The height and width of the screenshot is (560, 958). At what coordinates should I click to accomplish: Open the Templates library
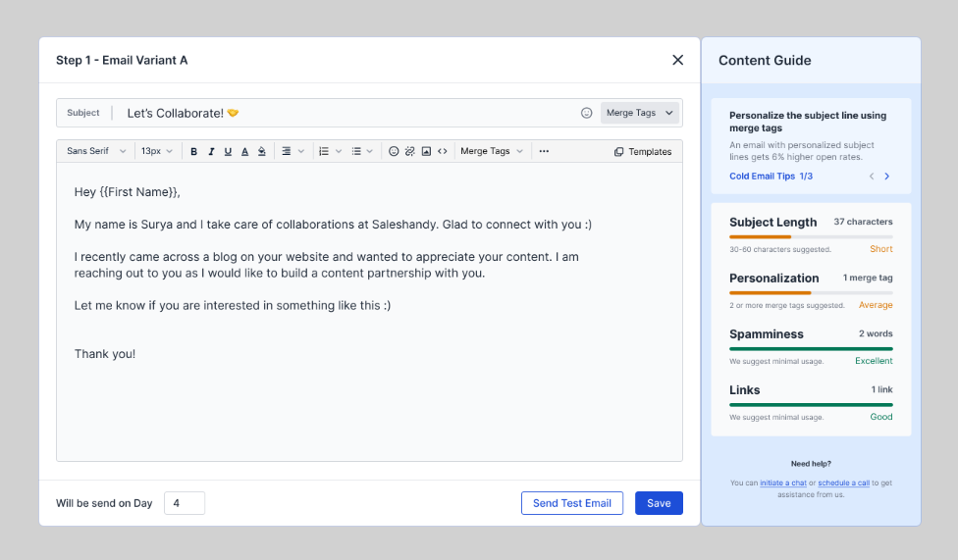coord(643,151)
